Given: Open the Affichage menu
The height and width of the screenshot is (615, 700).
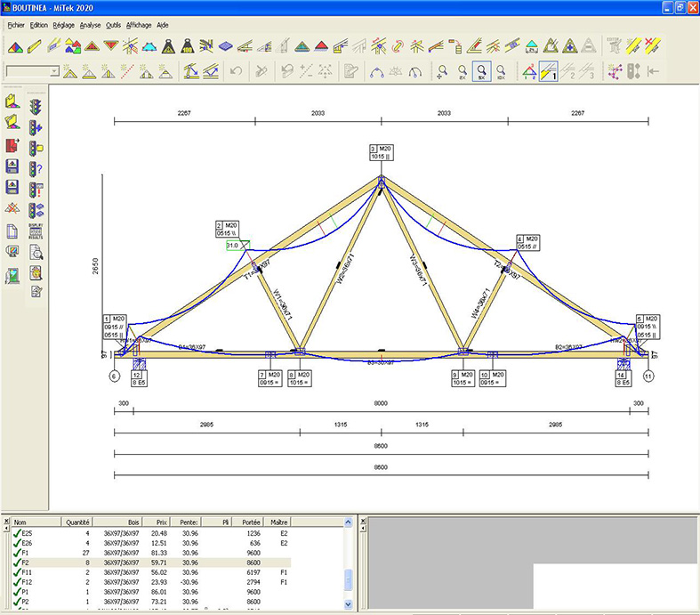Looking at the screenshot, I should click(139, 26).
